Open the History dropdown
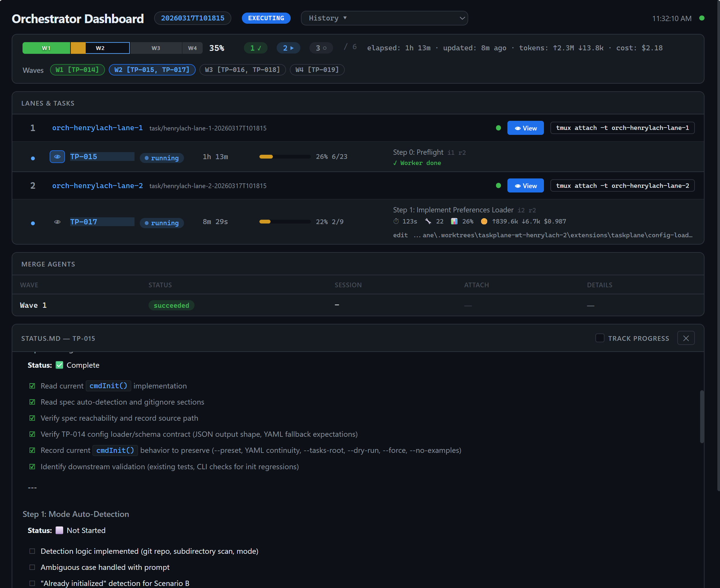This screenshot has width=720, height=588. [x=385, y=18]
